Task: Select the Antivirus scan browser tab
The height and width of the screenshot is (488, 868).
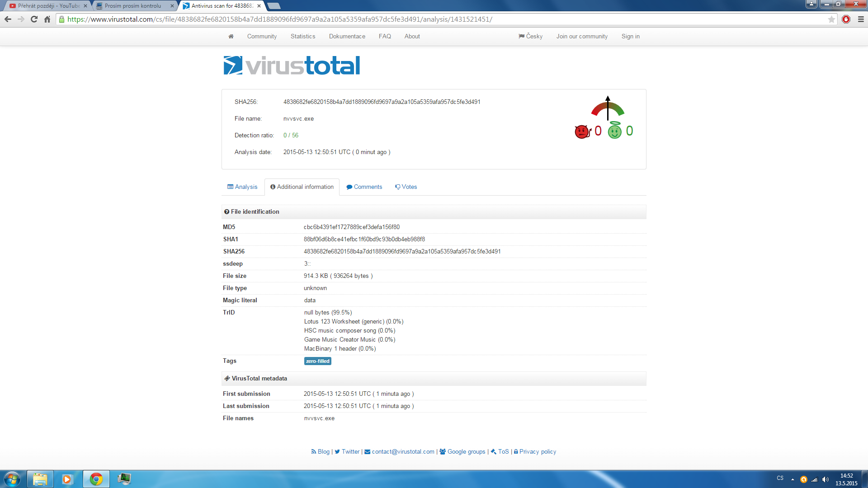Action: 222,6
